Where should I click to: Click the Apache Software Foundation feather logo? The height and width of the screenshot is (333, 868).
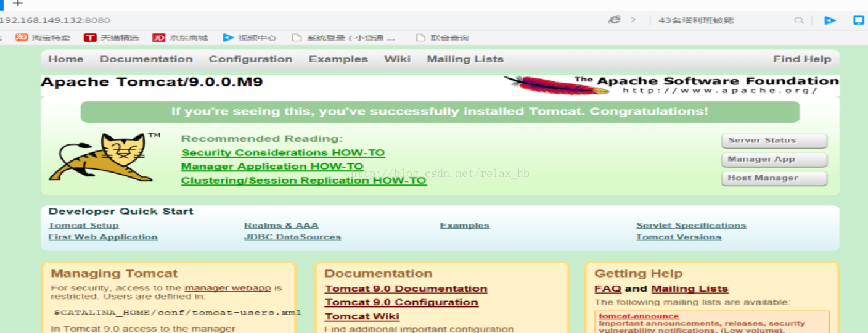click(671, 85)
